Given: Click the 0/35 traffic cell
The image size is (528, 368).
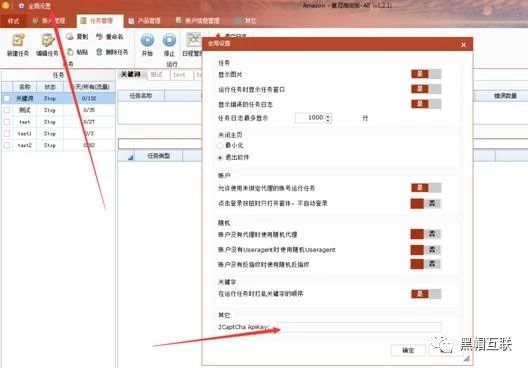Looking at the screenshot, I should pyautogui.click(x=89, y=110).
